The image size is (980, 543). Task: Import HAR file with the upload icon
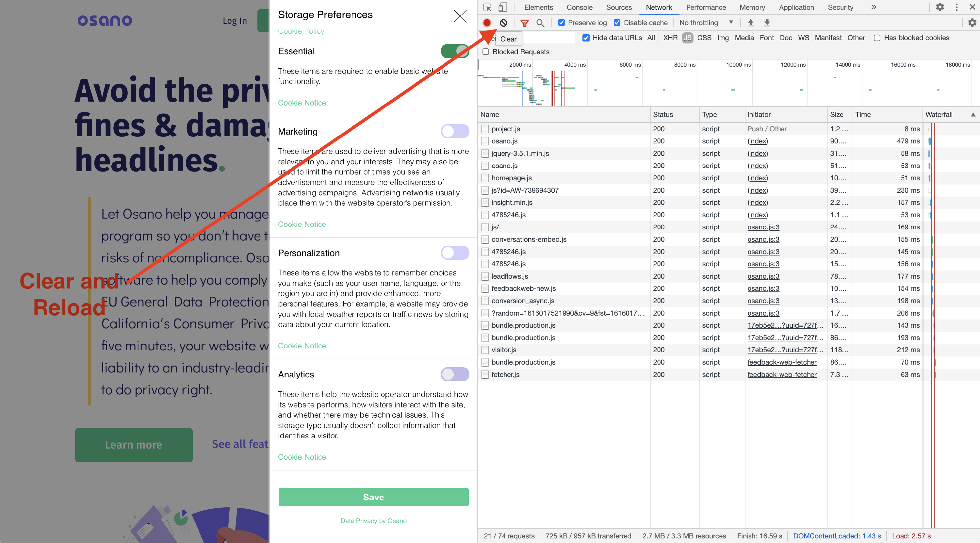[751, 23]
